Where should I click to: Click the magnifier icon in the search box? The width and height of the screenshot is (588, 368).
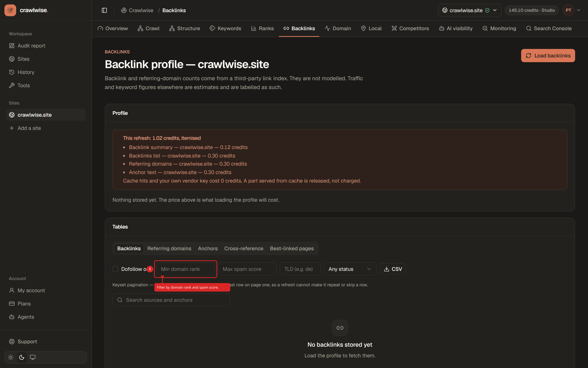[x=120, y=300]
